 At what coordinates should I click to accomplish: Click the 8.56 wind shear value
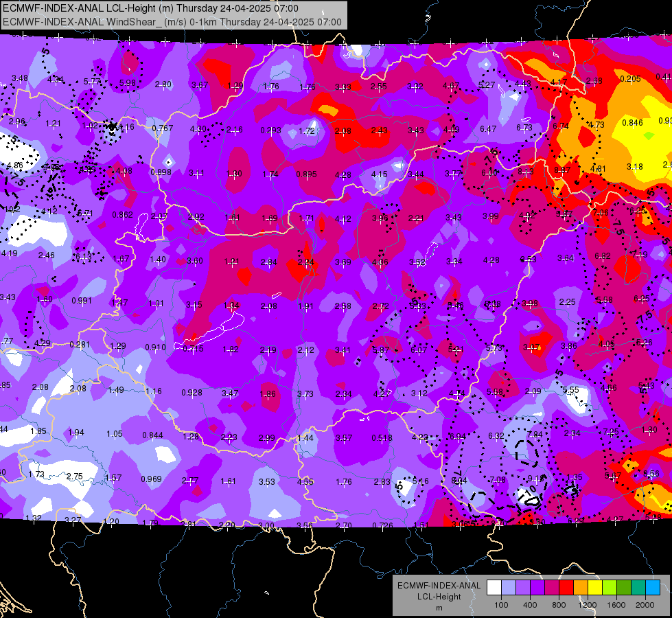651,474
